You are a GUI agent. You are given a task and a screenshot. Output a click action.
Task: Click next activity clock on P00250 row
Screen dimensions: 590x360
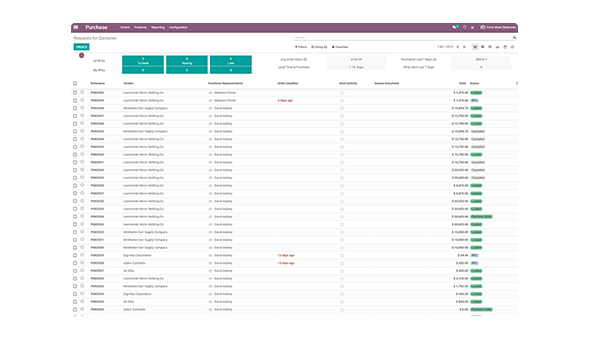pos(342,93)
